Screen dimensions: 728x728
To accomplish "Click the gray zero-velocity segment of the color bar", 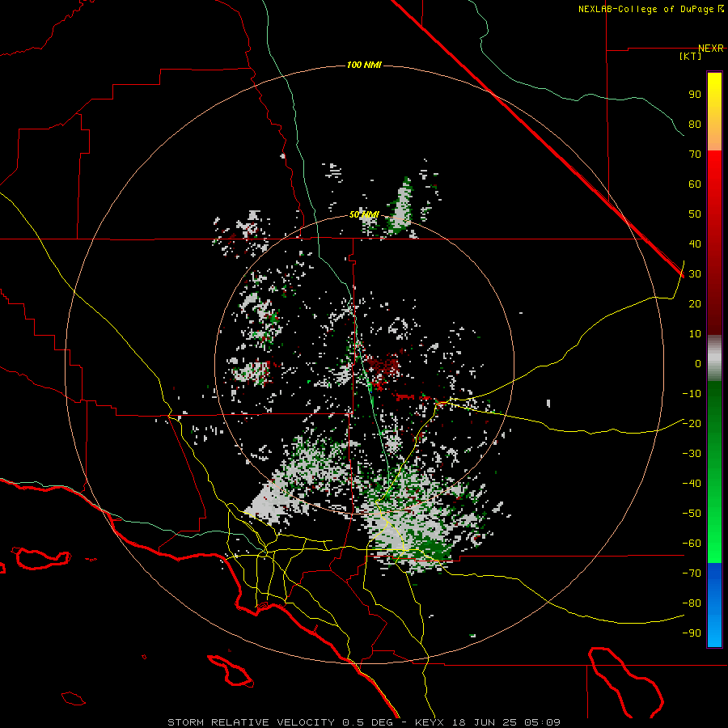I will click(714, 358).
